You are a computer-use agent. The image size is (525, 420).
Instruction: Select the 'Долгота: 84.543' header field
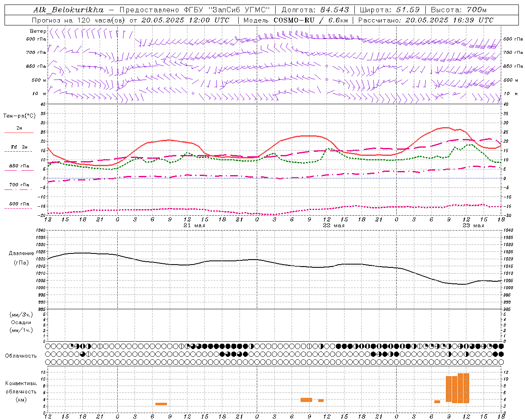315,10
